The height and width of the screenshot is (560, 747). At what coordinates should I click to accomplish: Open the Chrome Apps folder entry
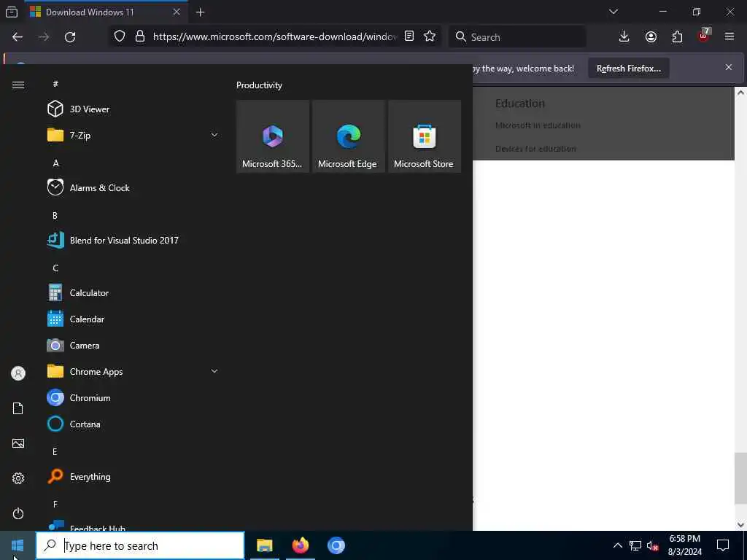(133, 371)
